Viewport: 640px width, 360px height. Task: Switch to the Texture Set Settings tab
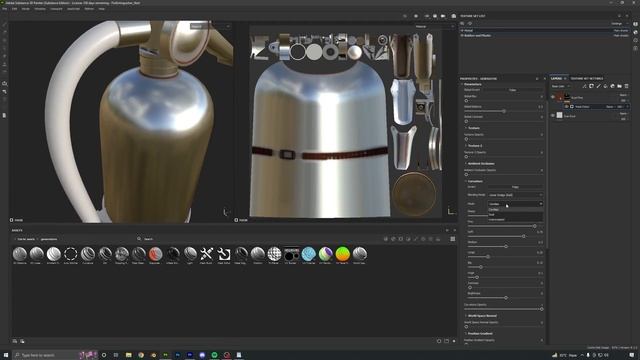587,78
